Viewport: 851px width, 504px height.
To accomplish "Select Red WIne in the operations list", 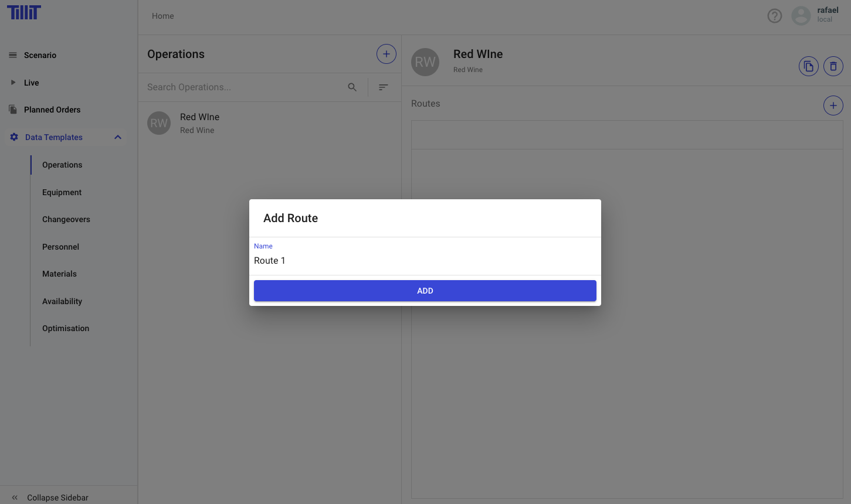I will point(199,123).
